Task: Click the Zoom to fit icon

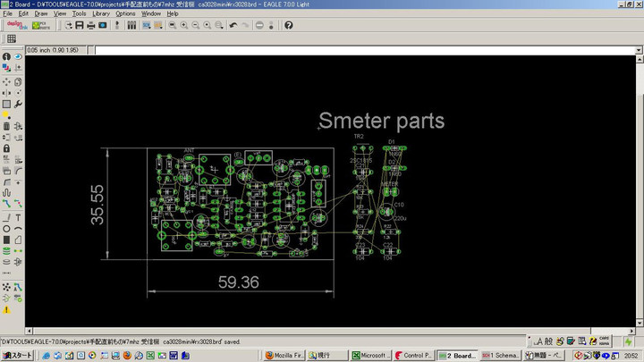Action: [x=171, y=25]
